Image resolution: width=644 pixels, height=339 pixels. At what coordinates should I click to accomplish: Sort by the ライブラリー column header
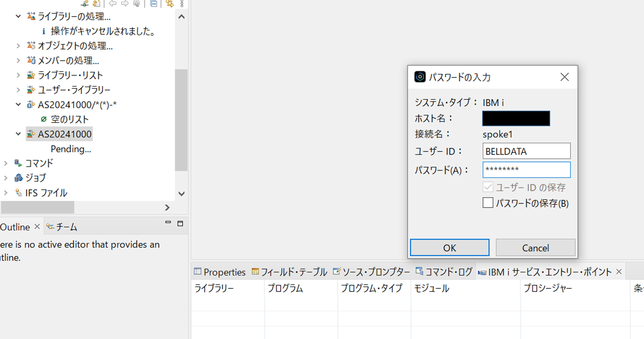click(228, 288)
